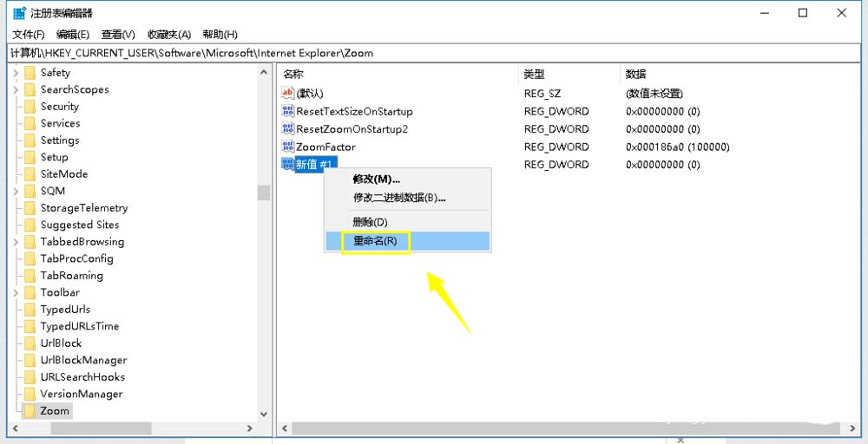Click the SearchScopes folder icon

[x=30, y=89]
